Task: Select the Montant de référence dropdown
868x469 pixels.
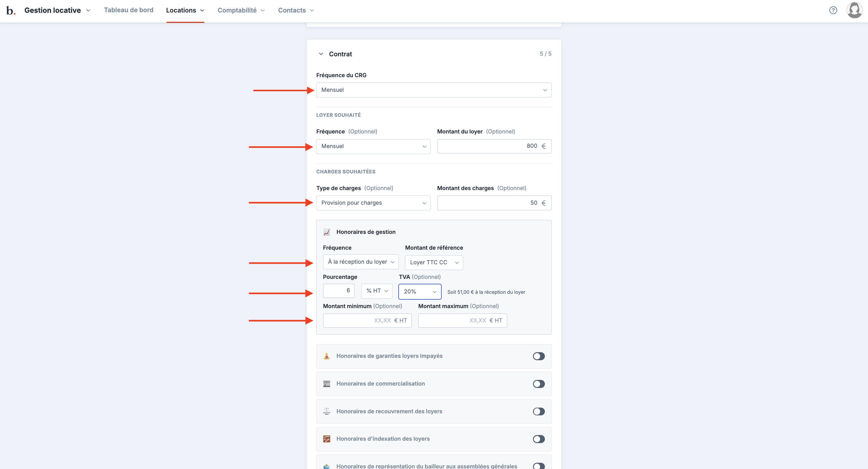Action: point(434,263)
